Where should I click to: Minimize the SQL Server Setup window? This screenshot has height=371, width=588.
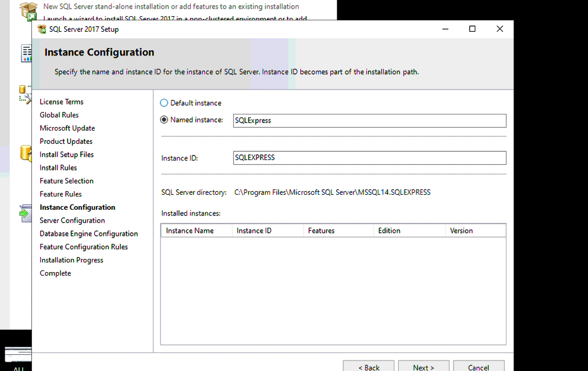[445, 29]
